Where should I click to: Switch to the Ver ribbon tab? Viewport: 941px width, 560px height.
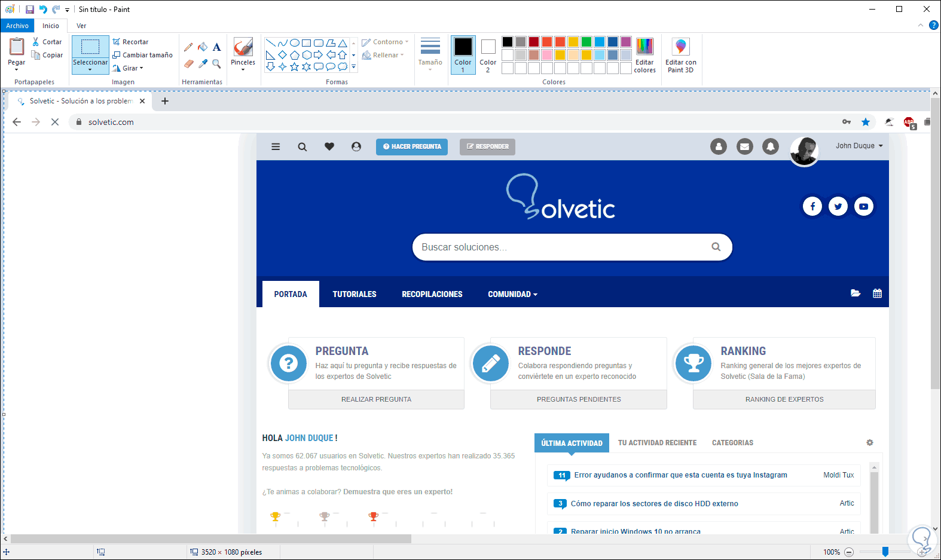pos(81,26)
